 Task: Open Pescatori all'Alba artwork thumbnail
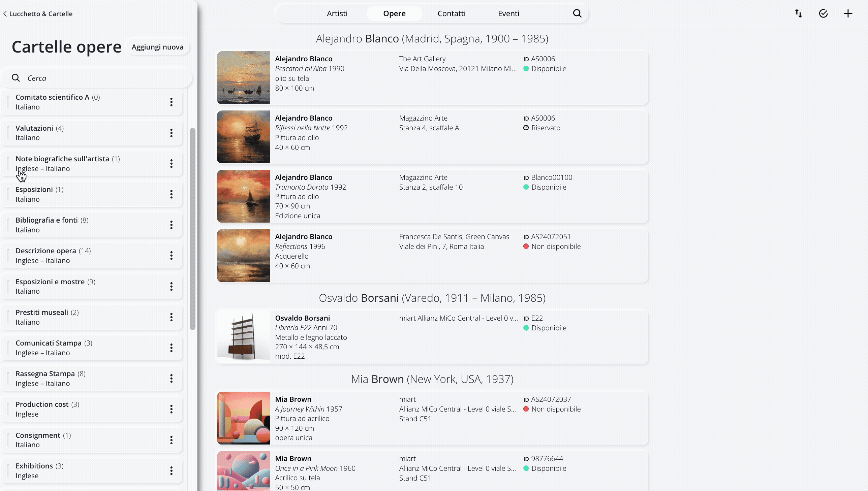point(243,77)
